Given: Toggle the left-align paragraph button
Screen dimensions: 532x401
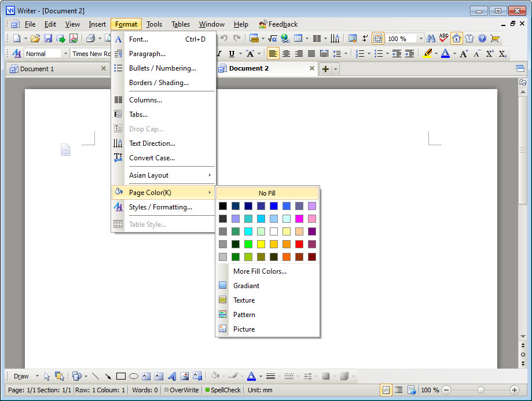Looking at the screenshot, I should [273, 54].
